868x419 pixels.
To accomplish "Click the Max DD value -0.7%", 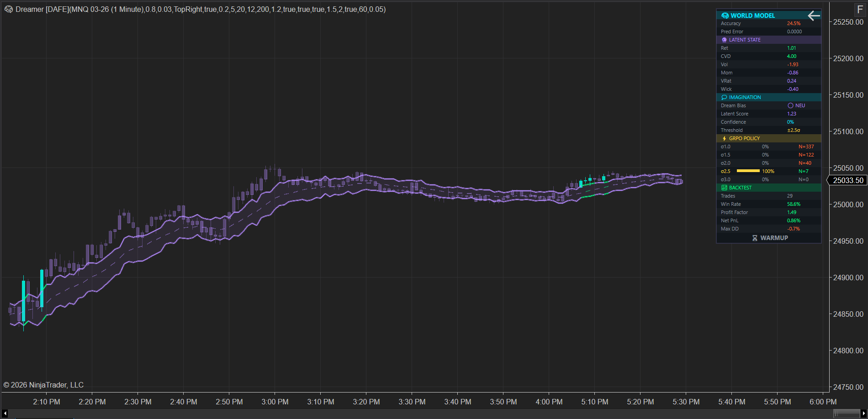I will tap(793, 229).
